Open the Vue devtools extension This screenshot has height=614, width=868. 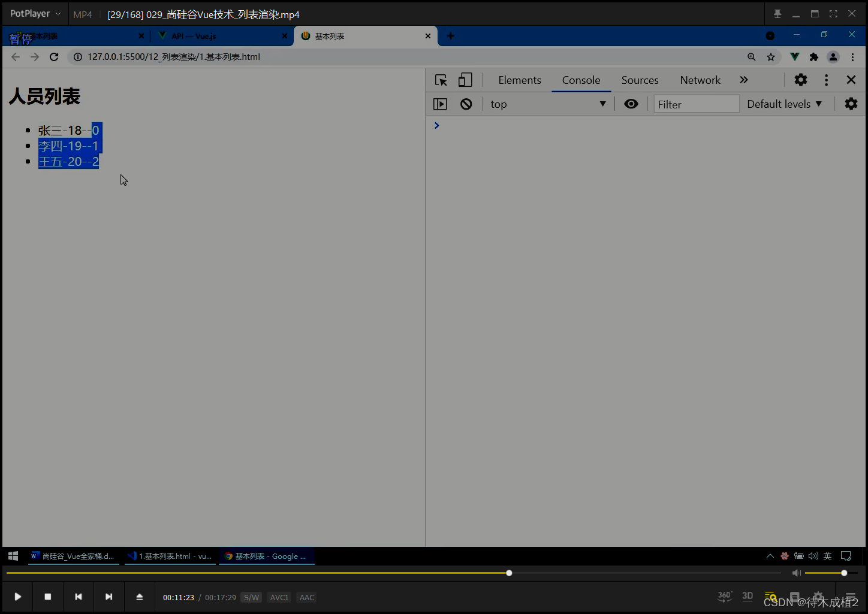click(795, 57)
